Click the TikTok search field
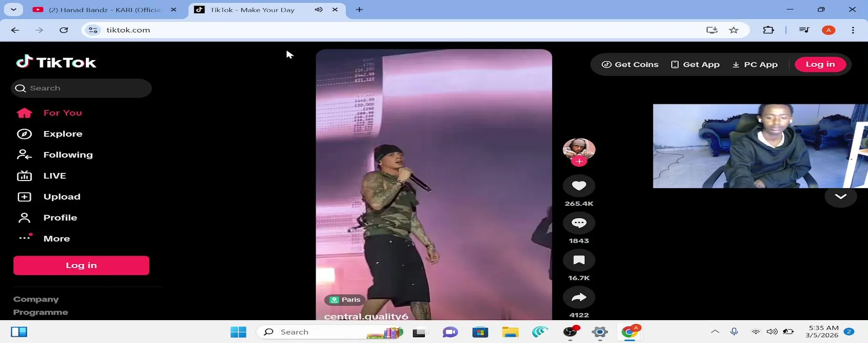 [x=81, y=88]
